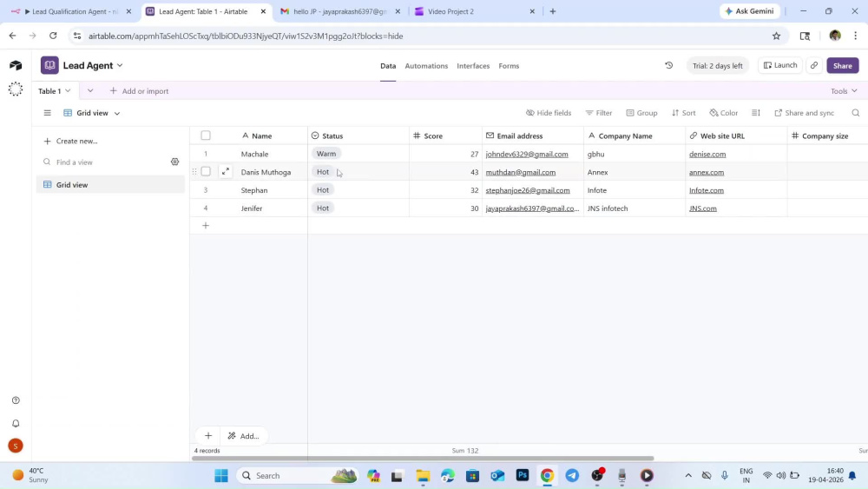Add a new row with the plus below Jenifer
868x489 pixels.
206,226
